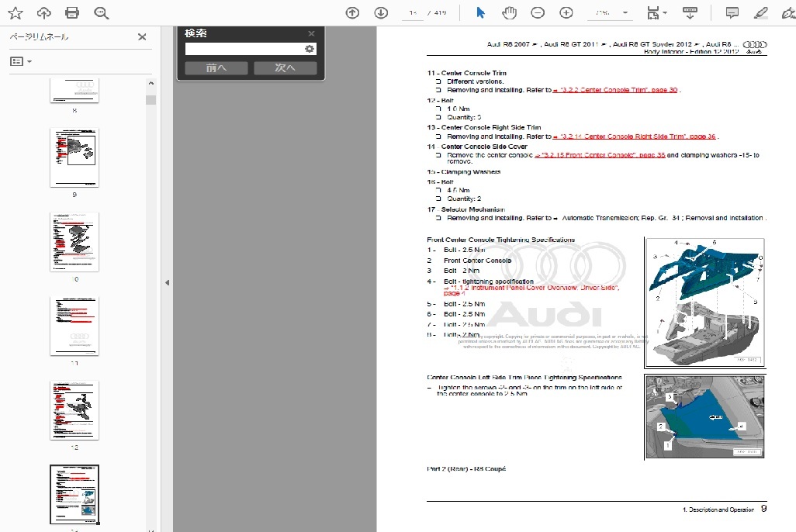Open link 3.2.2 Center Console Trim page 30

point(615,90)
